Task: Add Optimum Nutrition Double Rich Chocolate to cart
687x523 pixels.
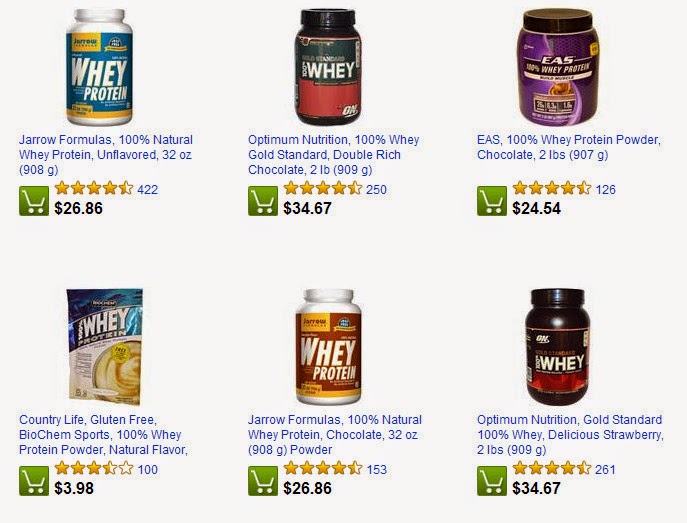Action: (x=263, y=201)
